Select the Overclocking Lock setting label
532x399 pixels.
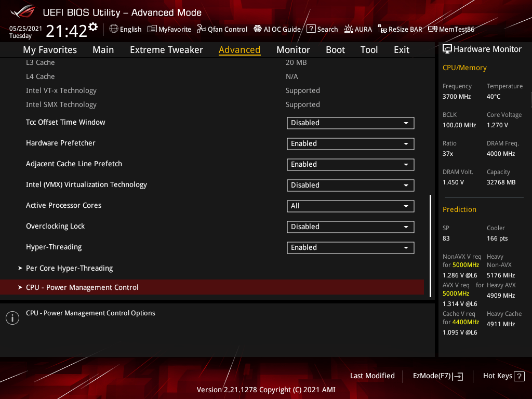coord(55,226)
